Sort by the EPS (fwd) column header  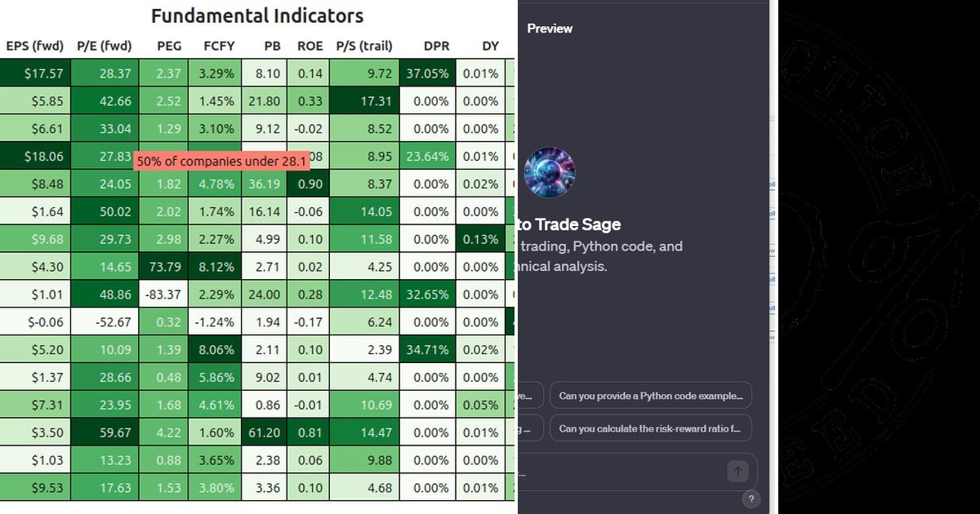(x=35, y=47)
